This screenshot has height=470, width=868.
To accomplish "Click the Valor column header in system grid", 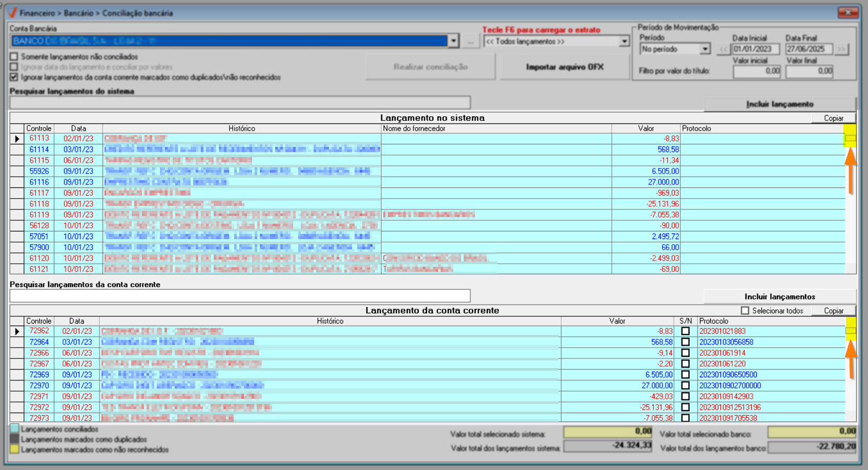I will pos(646,129).
